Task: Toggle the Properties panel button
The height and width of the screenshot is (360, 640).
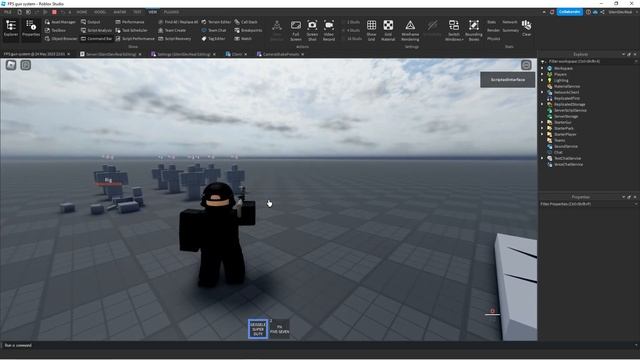Action: [31, 29]
